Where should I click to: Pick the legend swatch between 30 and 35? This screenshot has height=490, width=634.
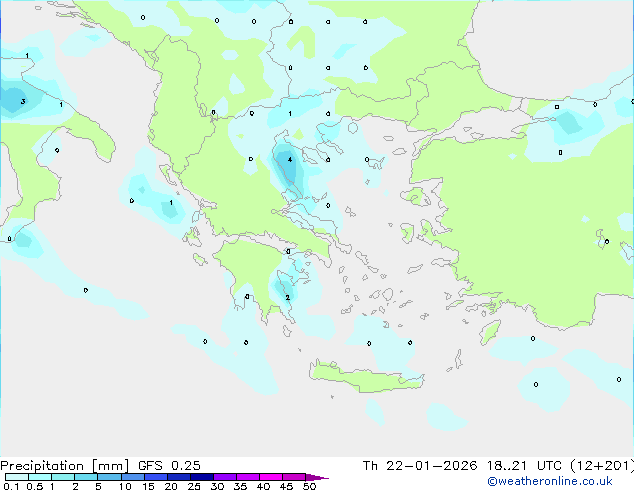pos(225,477)
